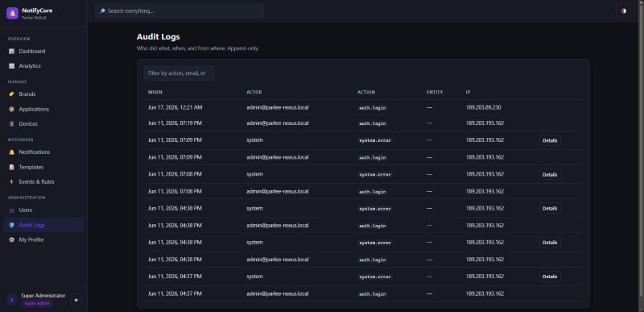Click the button beside Super Administrator name
This screenshot has width=644, height=312.
click(x=76, y=300)
